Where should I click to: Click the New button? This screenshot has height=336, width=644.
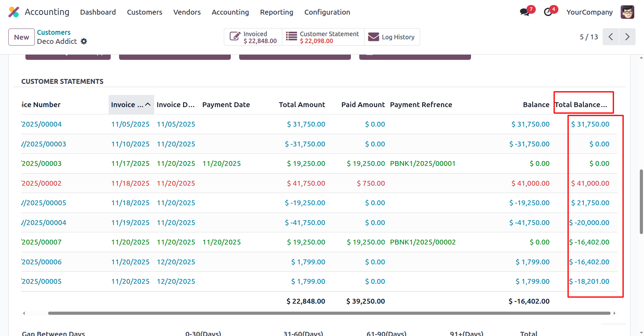click(x=22, y=37)
